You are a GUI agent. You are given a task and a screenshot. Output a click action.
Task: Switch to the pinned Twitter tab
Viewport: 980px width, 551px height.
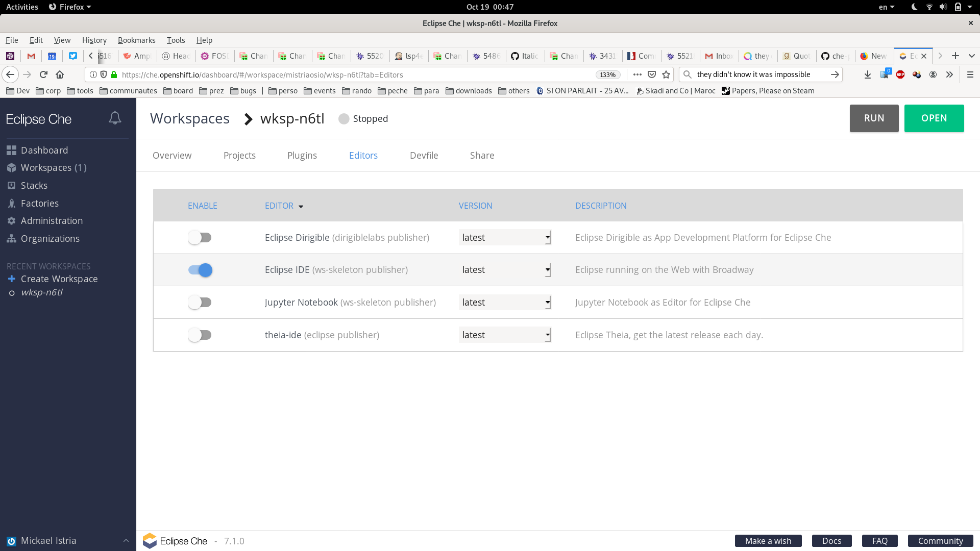[73, 56]
